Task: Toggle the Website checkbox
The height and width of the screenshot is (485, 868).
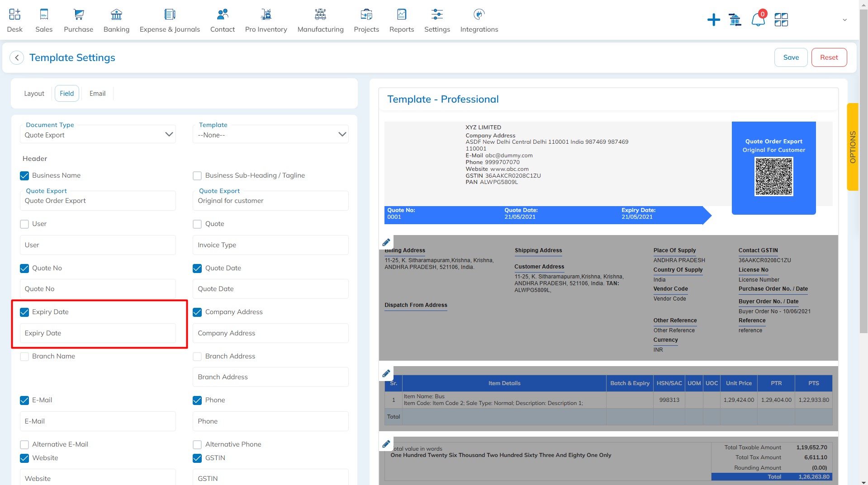Action: (x=24, y=458)
